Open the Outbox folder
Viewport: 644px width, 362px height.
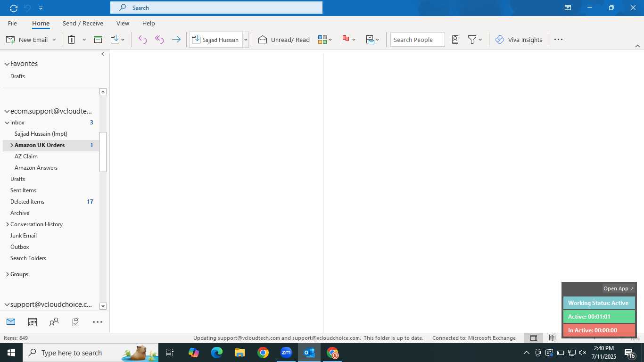[x=20, y=247]
